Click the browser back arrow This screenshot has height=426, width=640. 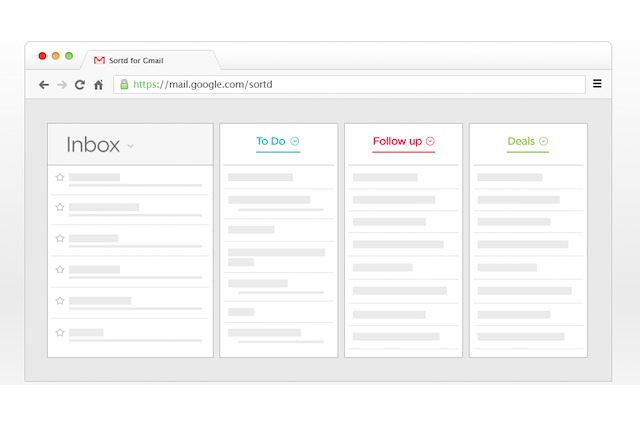click(44, 84)
